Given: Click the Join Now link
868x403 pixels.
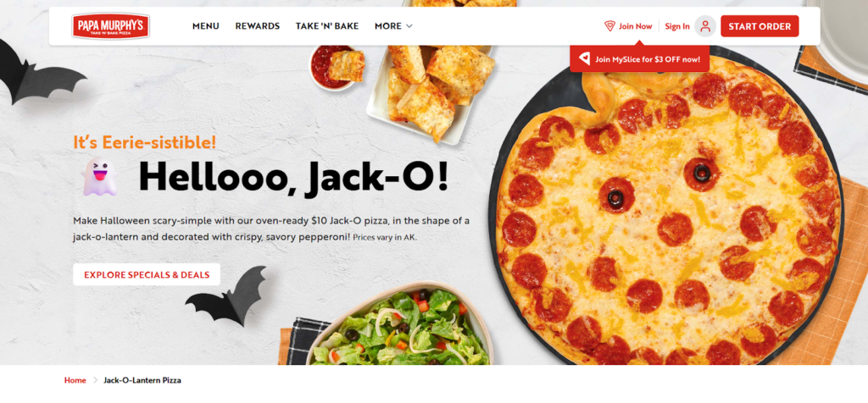Looking at the screenshot, I should coord(635,26).
